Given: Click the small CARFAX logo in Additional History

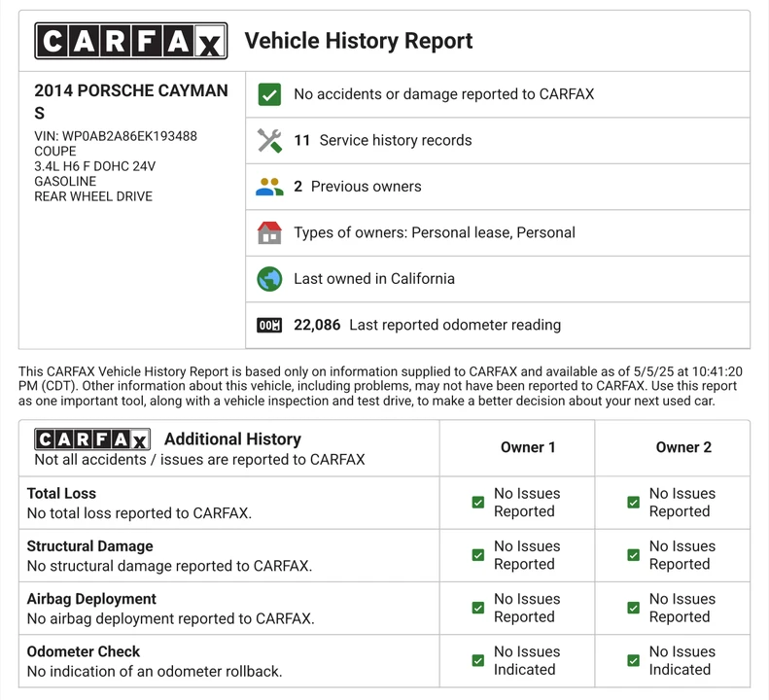Looking at the screenshot, I should (x=92, y=439).
